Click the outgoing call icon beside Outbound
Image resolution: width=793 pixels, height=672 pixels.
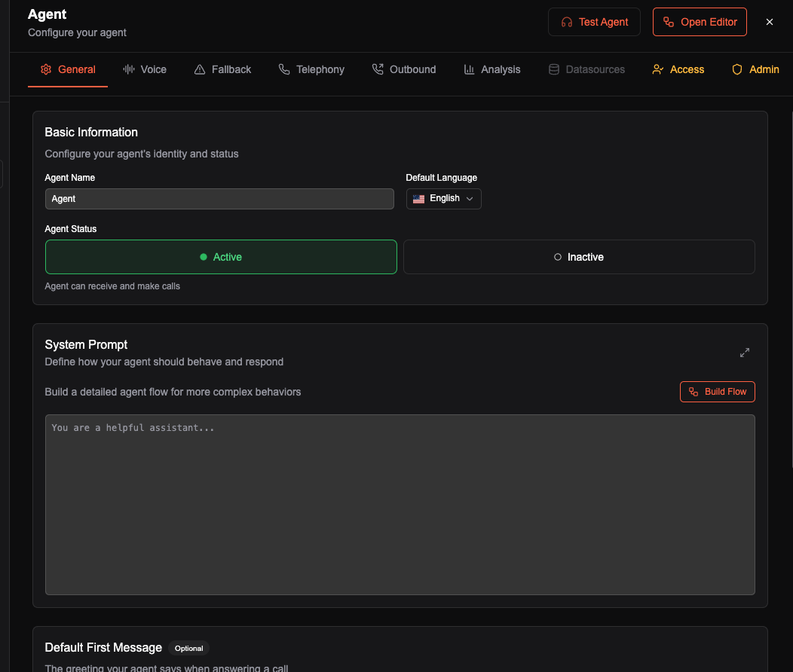point(378,69)
